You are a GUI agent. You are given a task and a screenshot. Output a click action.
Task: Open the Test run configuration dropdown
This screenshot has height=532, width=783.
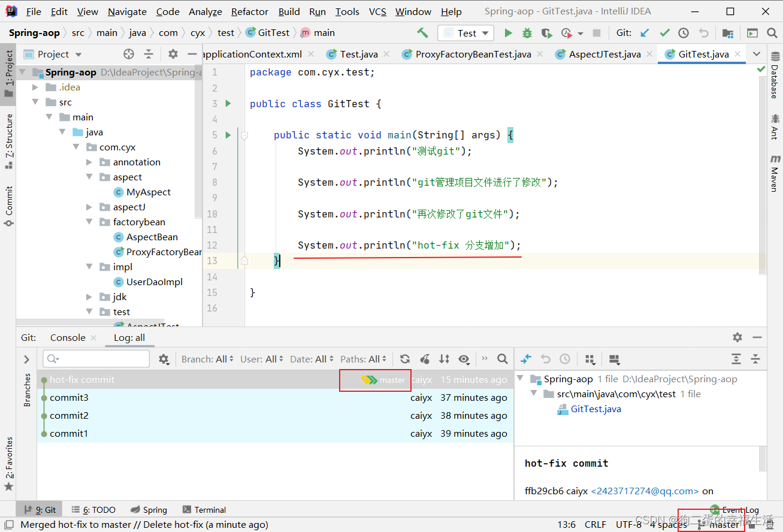[466, 33]
